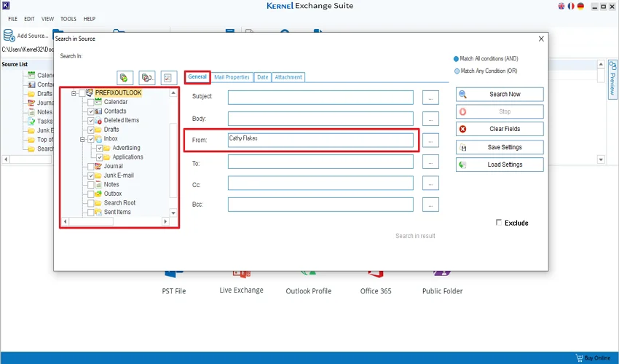The width and height of the screenshot is (619, 364).
Task: Uncheck the Applications subfolder checkbox
Action: point(100,157)
